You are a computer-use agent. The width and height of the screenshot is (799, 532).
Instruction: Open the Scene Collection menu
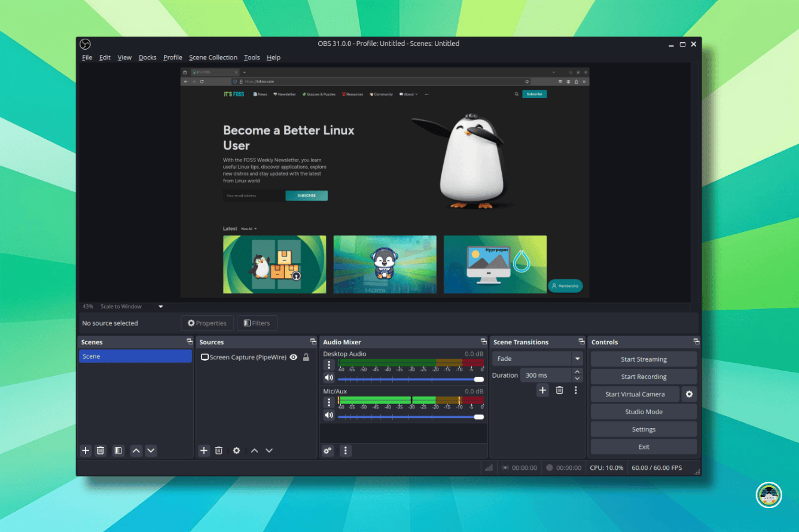(213, 57)
